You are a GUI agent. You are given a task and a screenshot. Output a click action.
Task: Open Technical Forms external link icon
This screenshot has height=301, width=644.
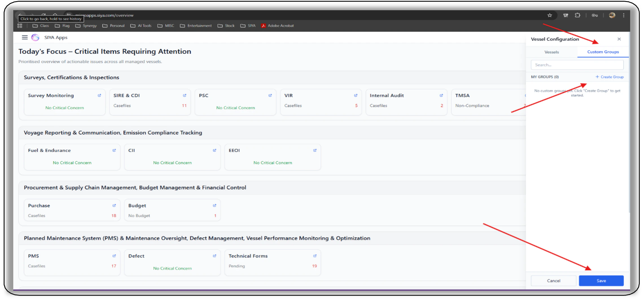coord(315,256)
